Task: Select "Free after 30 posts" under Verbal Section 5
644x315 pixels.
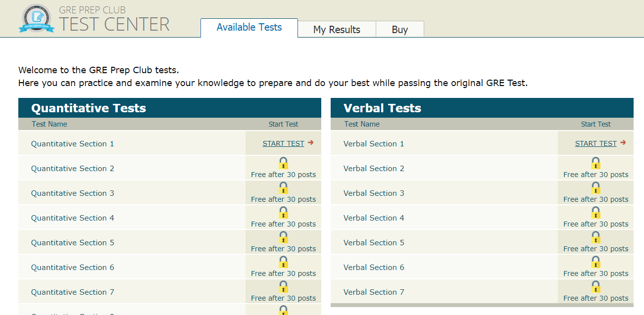Action: [595, 249]
